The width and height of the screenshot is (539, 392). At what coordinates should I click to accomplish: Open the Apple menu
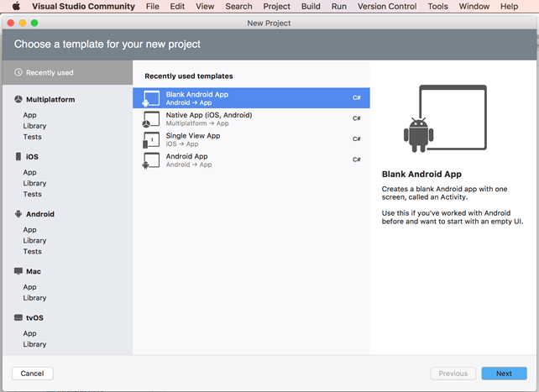16,6
